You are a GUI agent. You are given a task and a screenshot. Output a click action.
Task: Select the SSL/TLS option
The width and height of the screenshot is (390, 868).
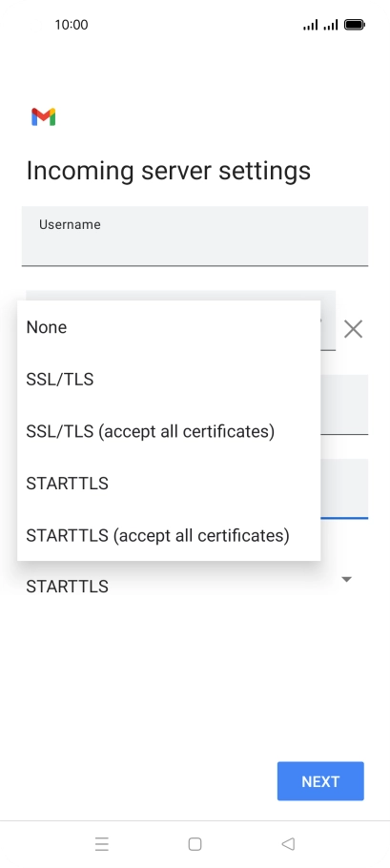[x=169, y=380]
